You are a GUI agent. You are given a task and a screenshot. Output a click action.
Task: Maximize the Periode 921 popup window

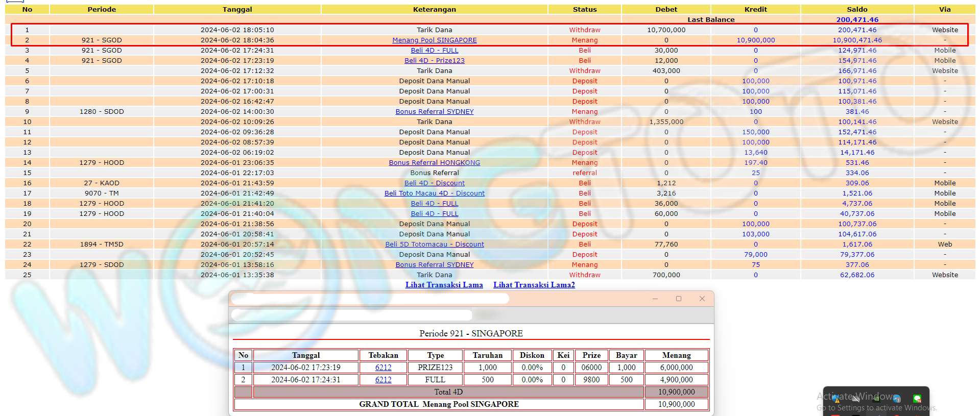click(x=678, y=299)
